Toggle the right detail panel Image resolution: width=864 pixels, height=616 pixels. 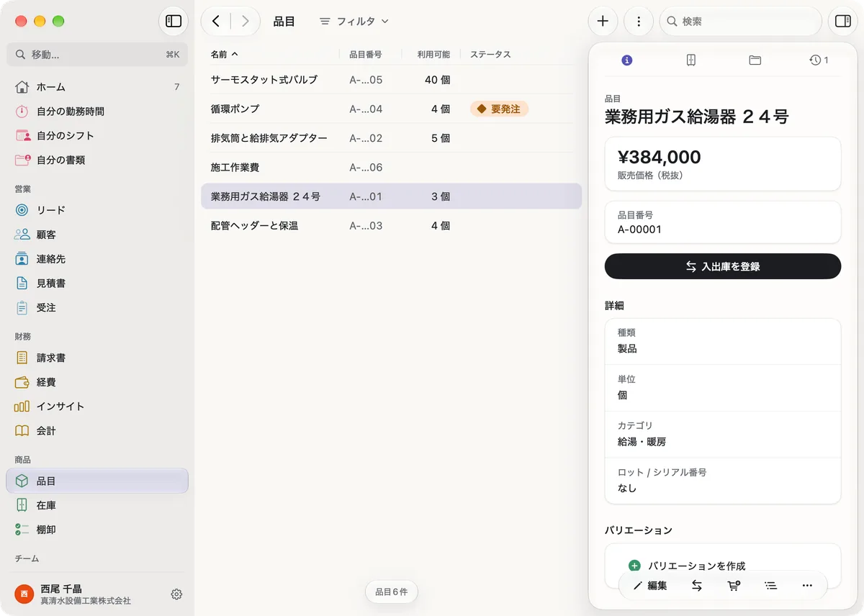(843, 22)
